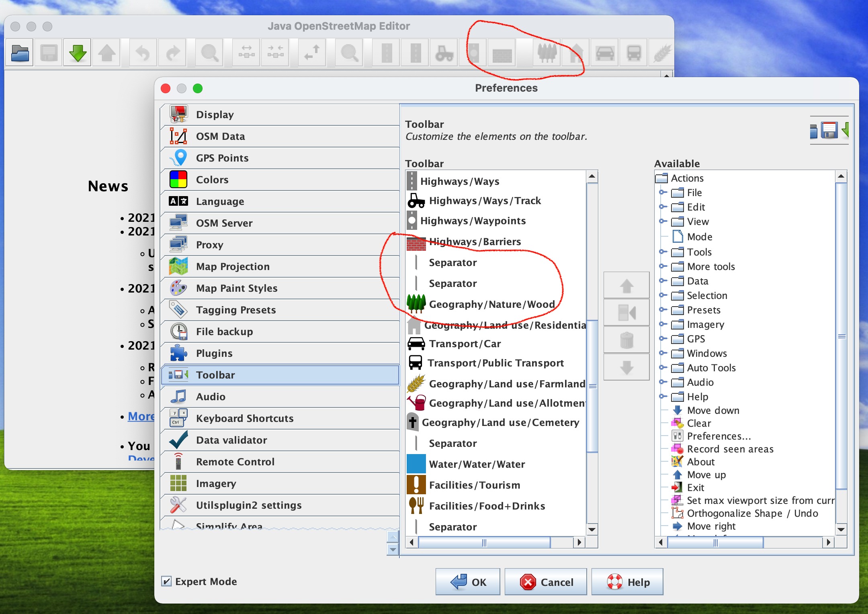Click the open folder icon in main toolbar
This screenshot has width=868, height=614.
coord(20,53)
